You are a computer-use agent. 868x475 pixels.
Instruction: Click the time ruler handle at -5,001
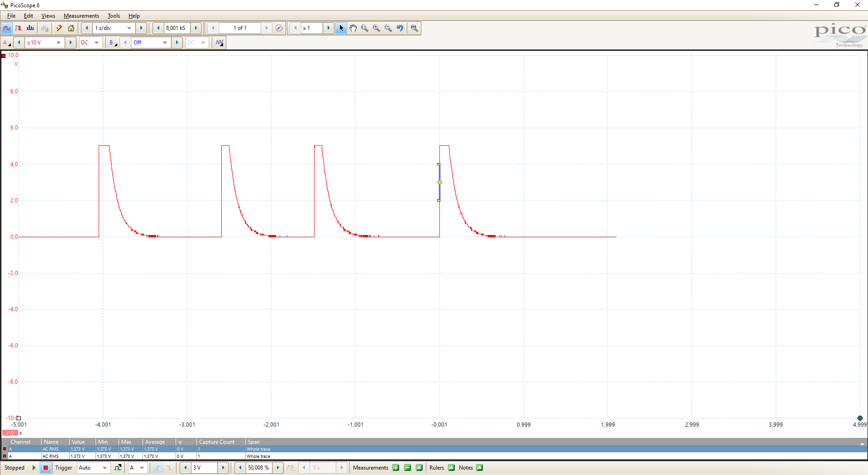pos(19,418)
